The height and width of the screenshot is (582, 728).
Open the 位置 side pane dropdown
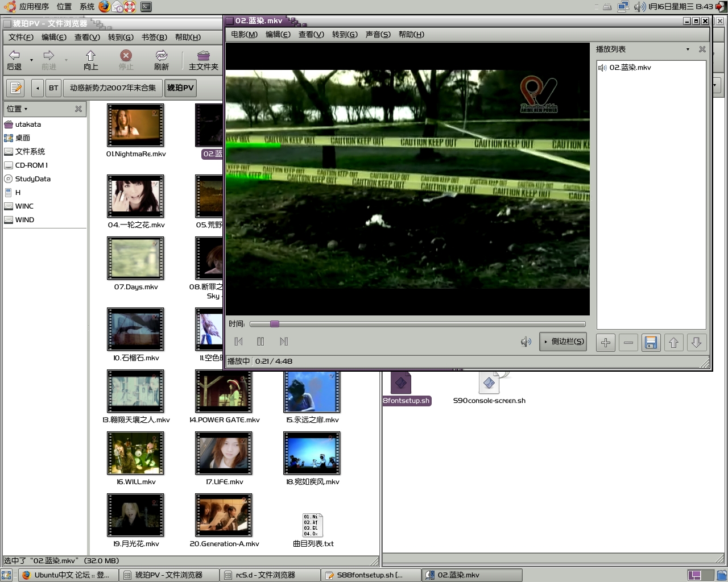coord(17,109)
